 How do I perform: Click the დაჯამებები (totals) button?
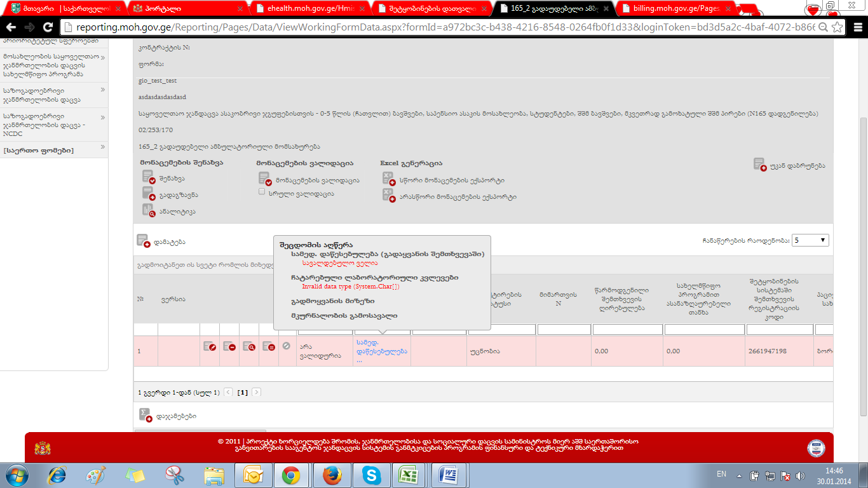point(146,415)
